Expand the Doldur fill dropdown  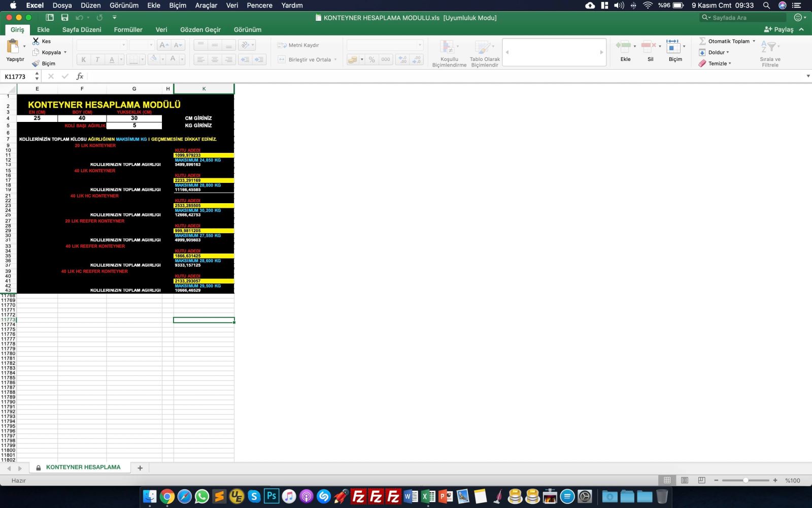(x=728, y=52)
